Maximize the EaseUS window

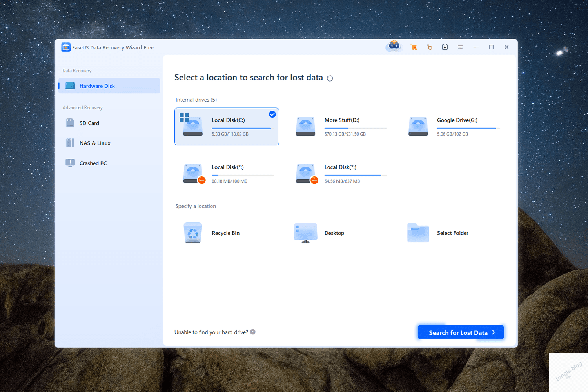pos(491,47)
